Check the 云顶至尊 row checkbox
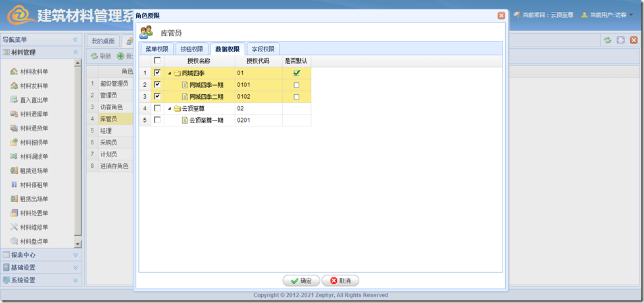Image resolution: width=644 pixels, height=303 pixels. pyautogui.click(x=157, y=108)
